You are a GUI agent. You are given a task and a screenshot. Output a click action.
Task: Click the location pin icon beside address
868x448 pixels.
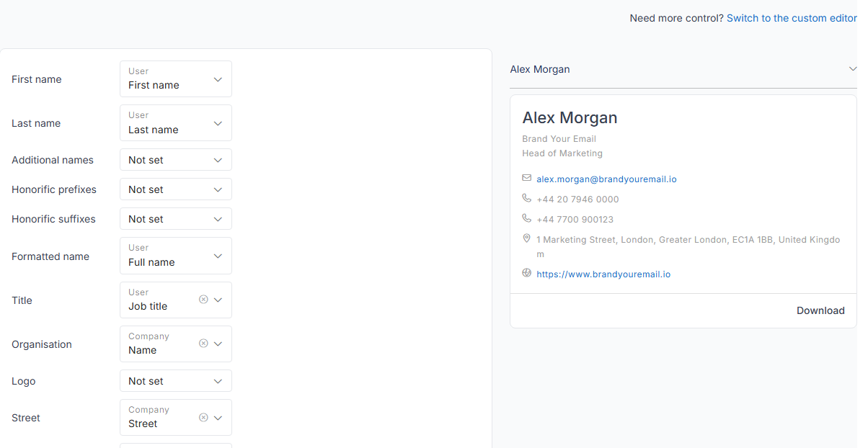[527, 238]
